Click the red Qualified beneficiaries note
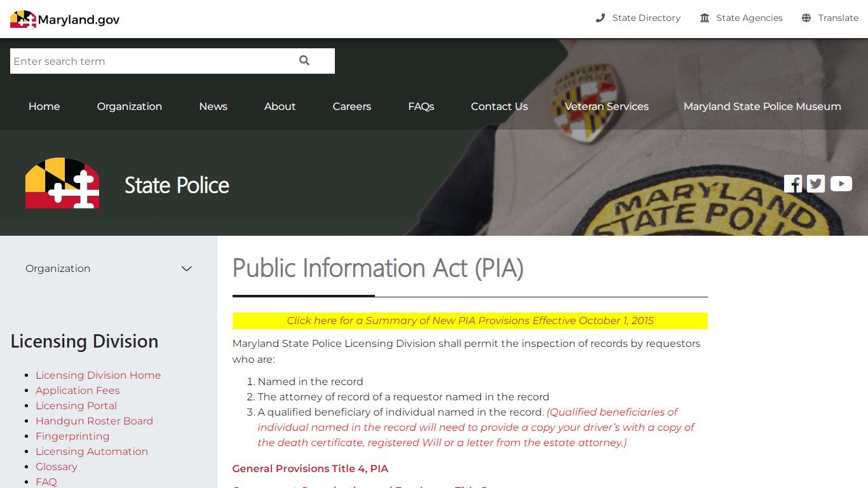Screen dimensions: 868x488 (x=477, y=427)
